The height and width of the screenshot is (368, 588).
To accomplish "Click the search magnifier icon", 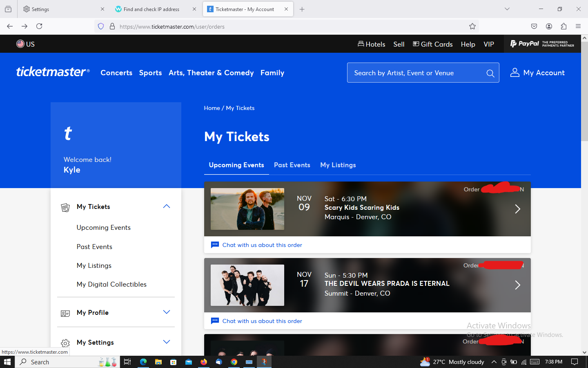I will coord(490,73).
